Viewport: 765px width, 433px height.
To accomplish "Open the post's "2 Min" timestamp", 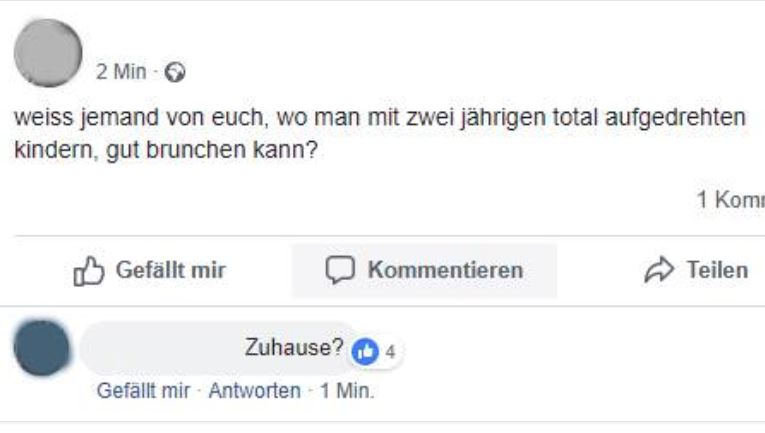I will coord(121,73).
